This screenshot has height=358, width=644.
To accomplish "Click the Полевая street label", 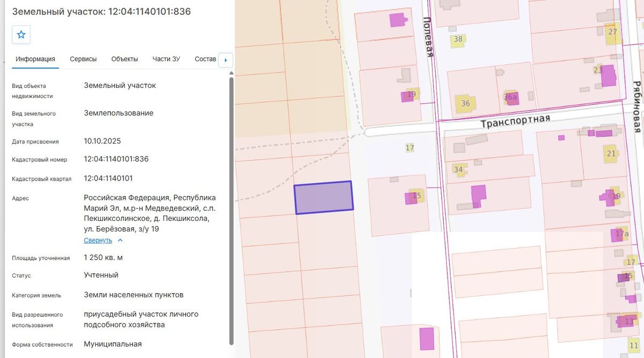I will coord(428,36).
